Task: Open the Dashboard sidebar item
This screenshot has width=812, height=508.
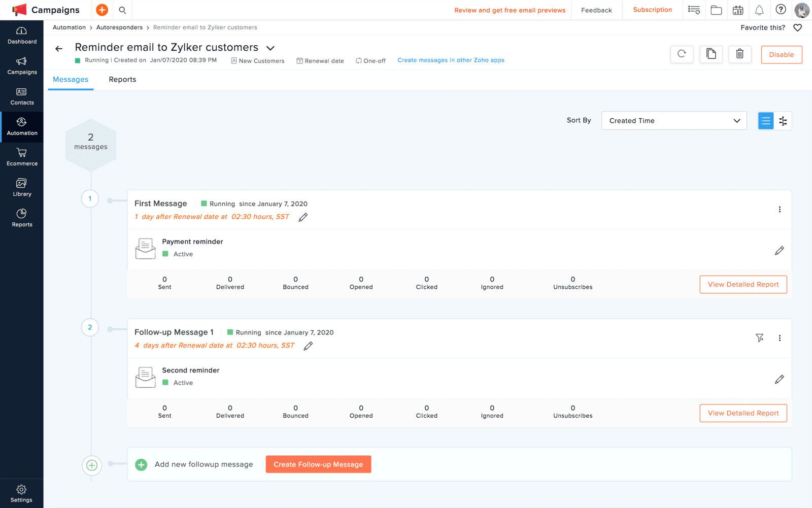Action: (x=22, y=36)
